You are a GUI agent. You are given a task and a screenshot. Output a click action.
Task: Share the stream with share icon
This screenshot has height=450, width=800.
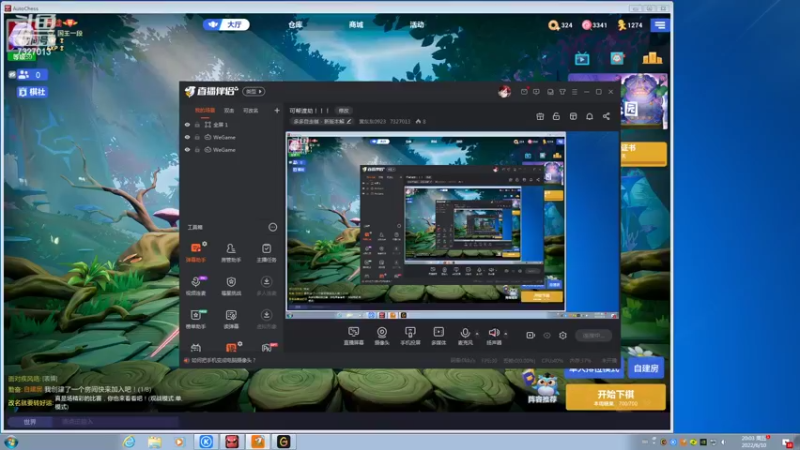coord(606,116)
